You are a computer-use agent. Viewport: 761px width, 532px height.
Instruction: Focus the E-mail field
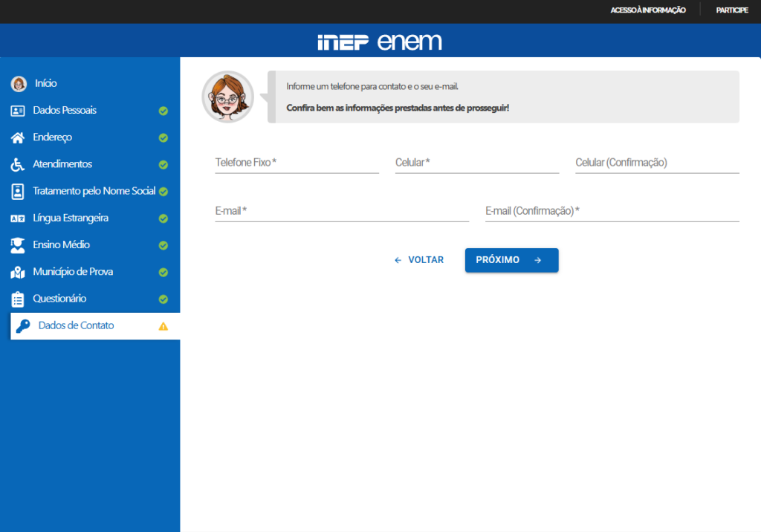click(342, 211)
